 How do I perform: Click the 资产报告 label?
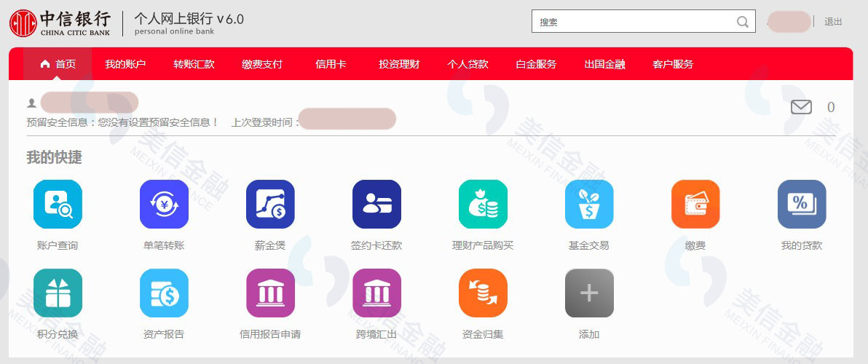(x=164, y=334)
